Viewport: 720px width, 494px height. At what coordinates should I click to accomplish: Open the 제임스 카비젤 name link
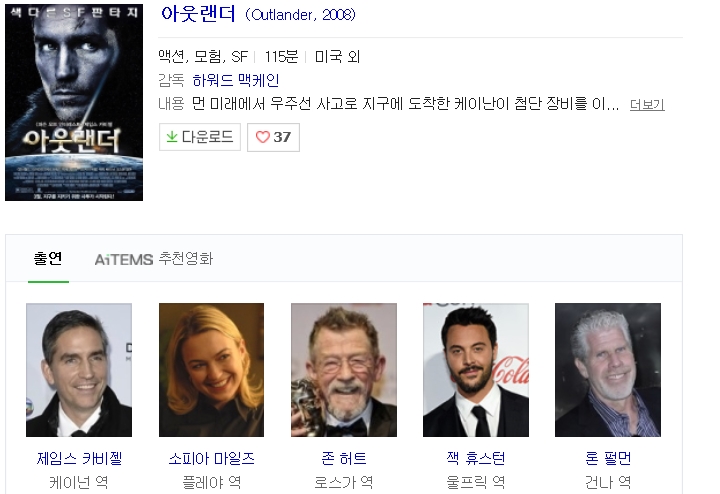(79, 459)
